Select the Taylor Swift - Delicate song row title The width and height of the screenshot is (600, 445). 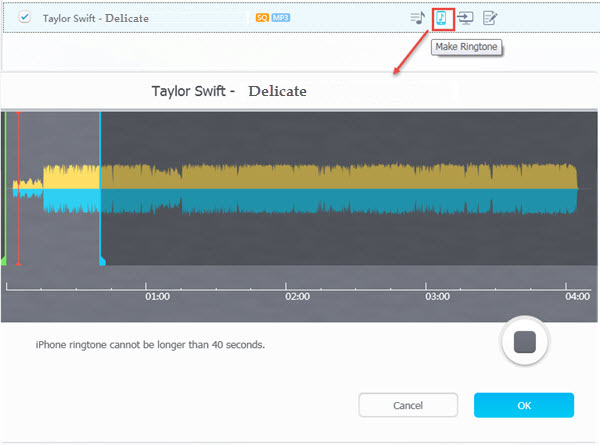click(96, 18)
